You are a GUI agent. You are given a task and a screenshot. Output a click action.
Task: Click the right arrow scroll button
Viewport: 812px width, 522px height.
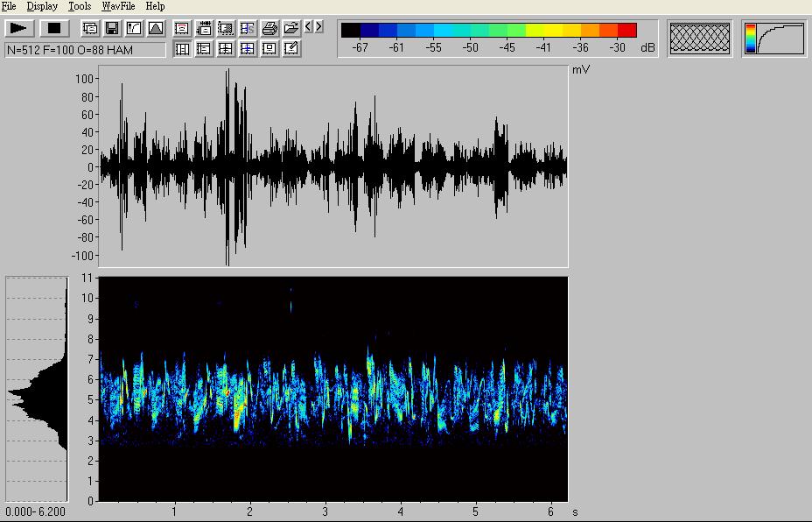pyautogui.click(x=318, y=27)
